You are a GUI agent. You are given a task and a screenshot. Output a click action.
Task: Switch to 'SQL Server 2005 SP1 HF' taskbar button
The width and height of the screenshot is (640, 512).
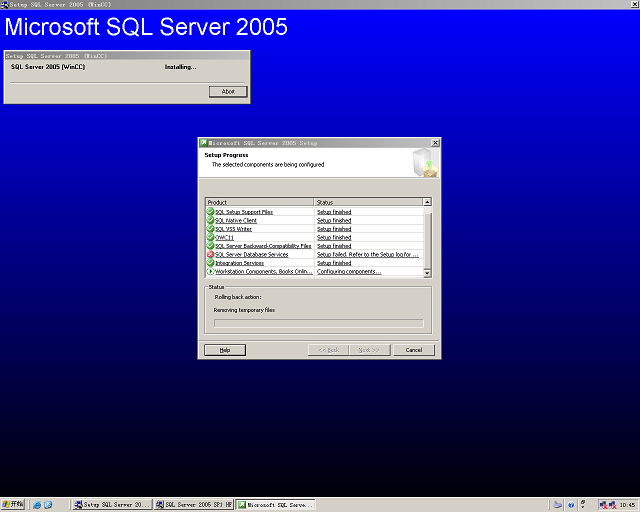point(194,505)
